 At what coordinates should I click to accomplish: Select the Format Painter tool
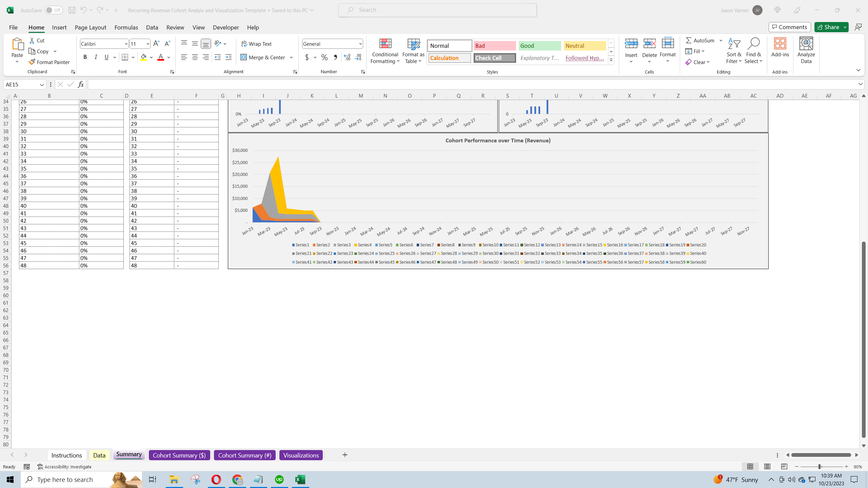[50, 62]
